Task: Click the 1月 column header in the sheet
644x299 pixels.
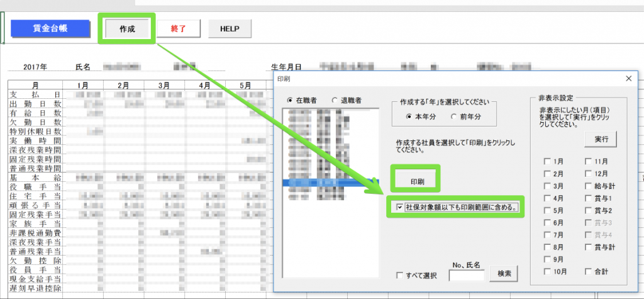Action: coord(83,85)
